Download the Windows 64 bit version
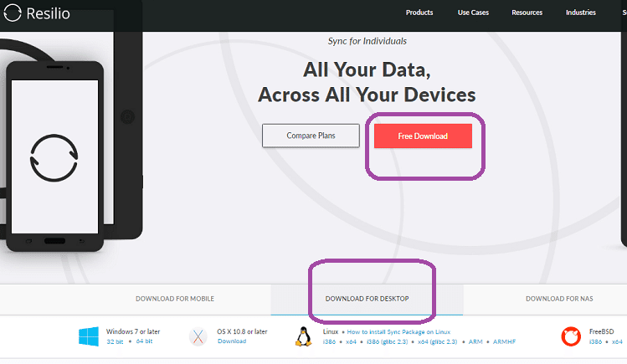 pyautogui.click(x=144, y=341)
